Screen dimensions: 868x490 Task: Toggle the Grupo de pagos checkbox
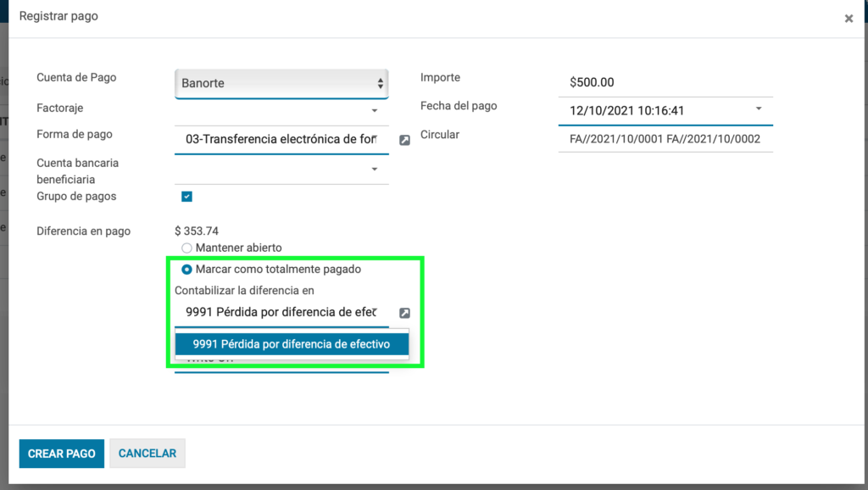pos(186,197)
